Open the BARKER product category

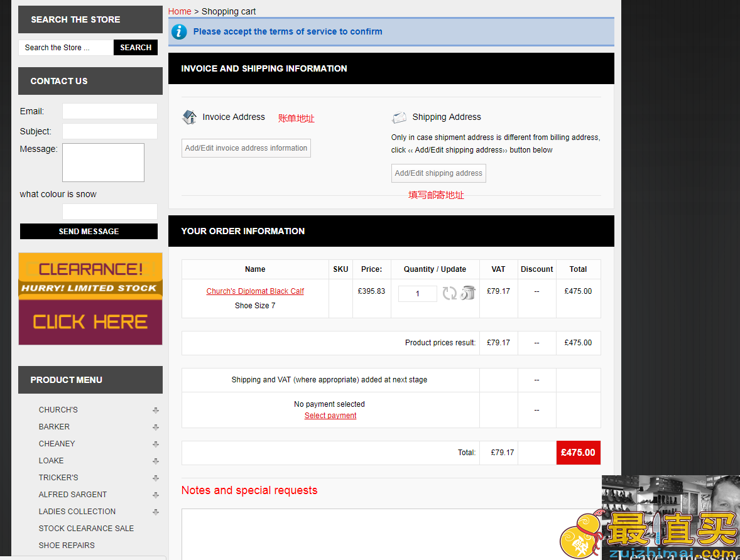(54, 426)
